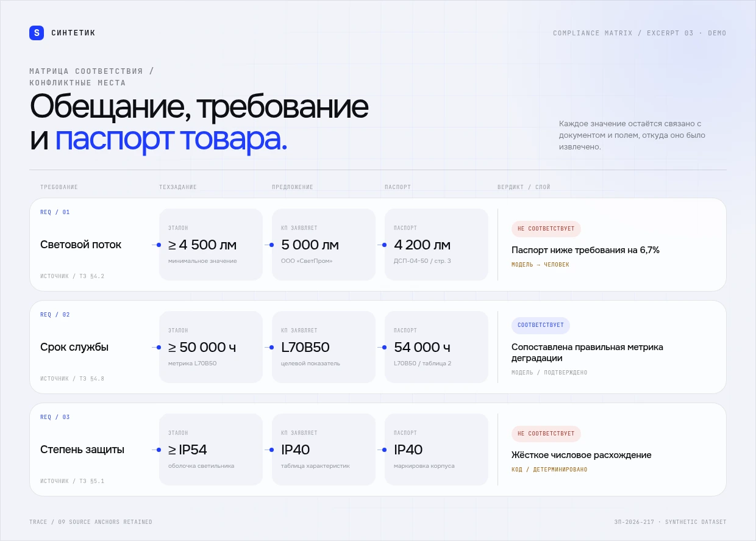Click the blue 'паспорт товара.' headline text
The image size is (756, 541).
pos(171,139)
